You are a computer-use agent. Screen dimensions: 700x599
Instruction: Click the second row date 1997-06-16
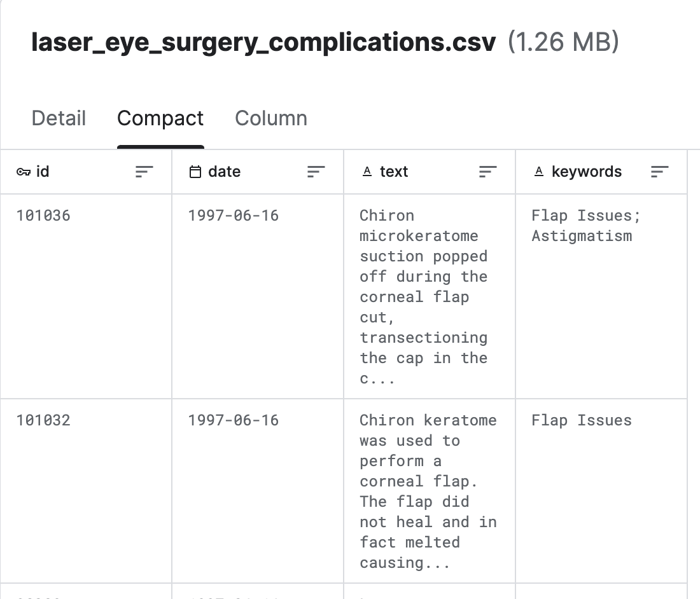[x=234, y=420]
